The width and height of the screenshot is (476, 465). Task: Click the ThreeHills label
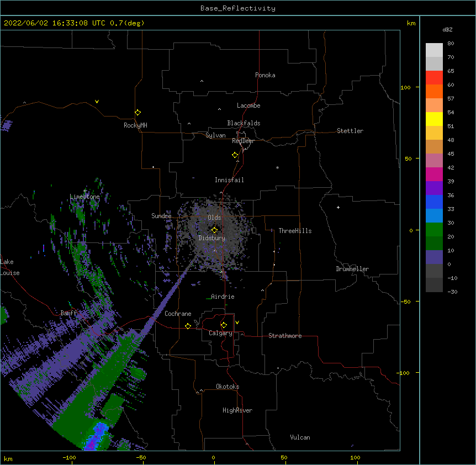pos(295,231)
